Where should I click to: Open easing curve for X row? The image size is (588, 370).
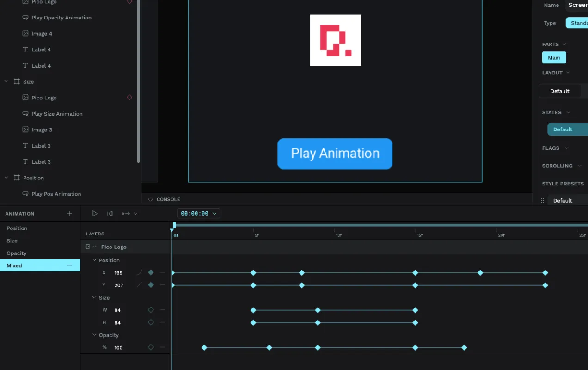click(x=139, y=273)
